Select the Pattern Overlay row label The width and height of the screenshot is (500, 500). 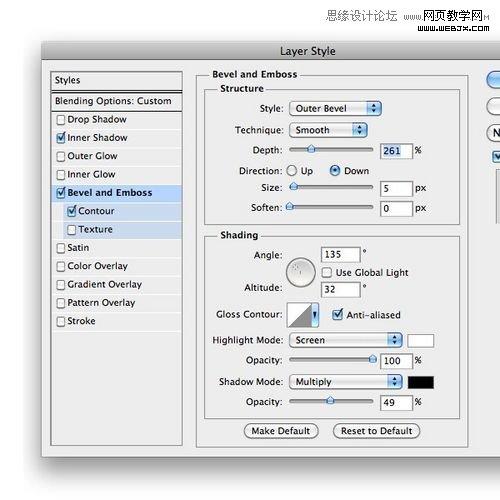coord(101,303)
